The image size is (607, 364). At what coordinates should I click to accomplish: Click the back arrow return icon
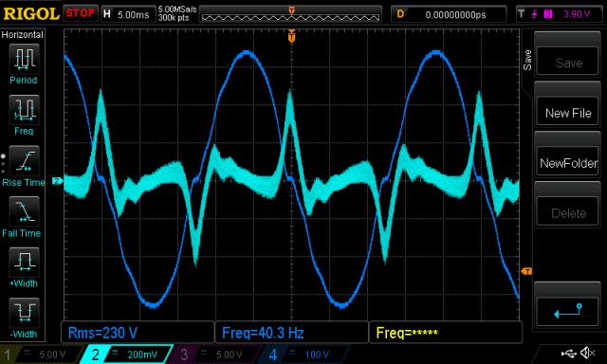tap(568, 311)
